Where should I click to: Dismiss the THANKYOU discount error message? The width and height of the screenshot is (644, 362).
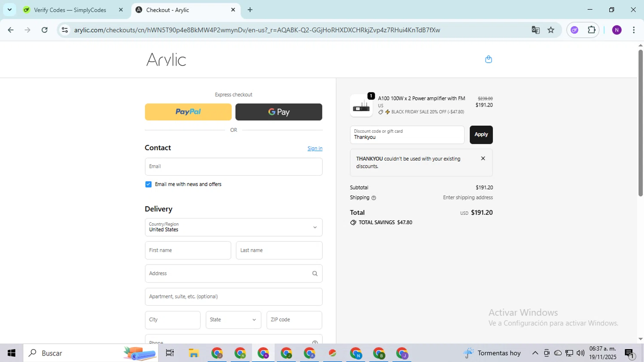click(483, 158)
